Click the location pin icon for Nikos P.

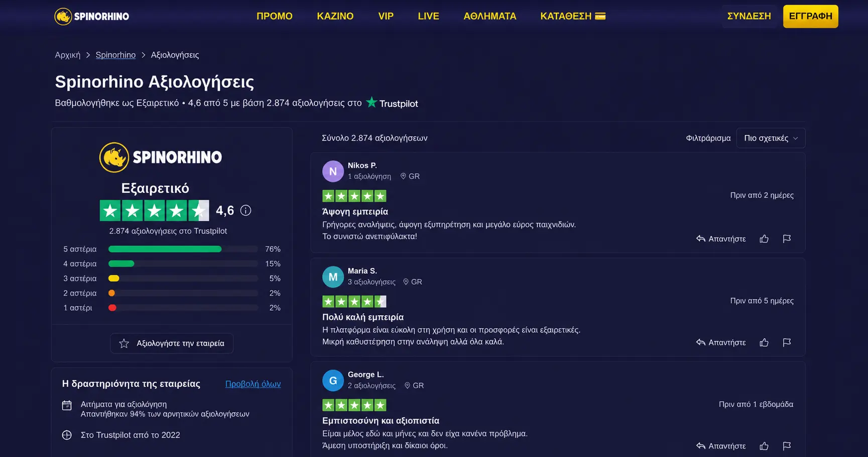(x=403, y=176)
